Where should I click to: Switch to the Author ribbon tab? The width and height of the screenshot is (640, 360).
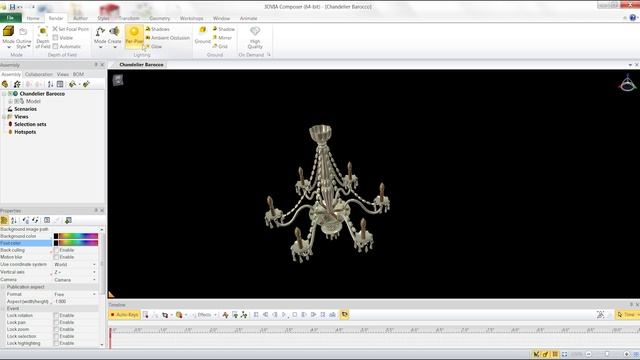[x=80, y=18]
